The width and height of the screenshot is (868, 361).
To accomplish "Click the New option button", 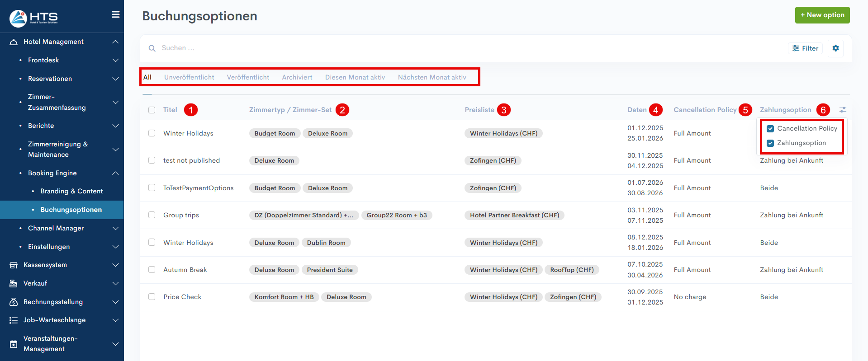I will click(822, 15).
